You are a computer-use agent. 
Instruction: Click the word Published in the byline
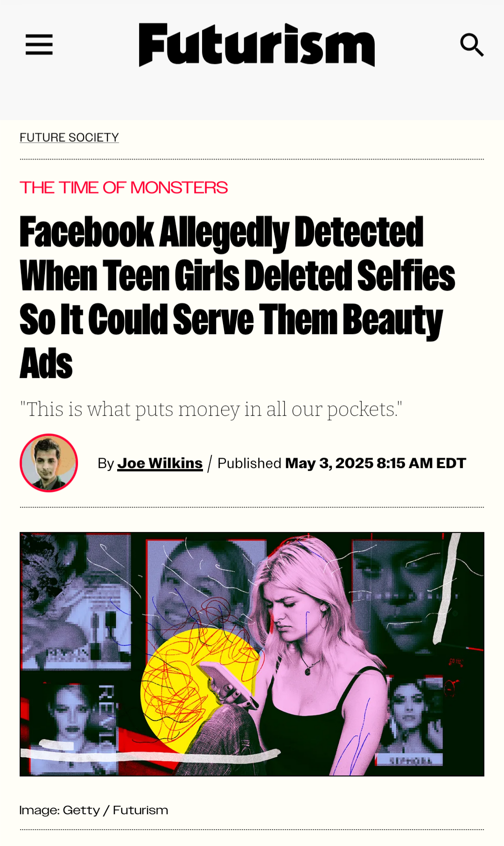point(249,463)
